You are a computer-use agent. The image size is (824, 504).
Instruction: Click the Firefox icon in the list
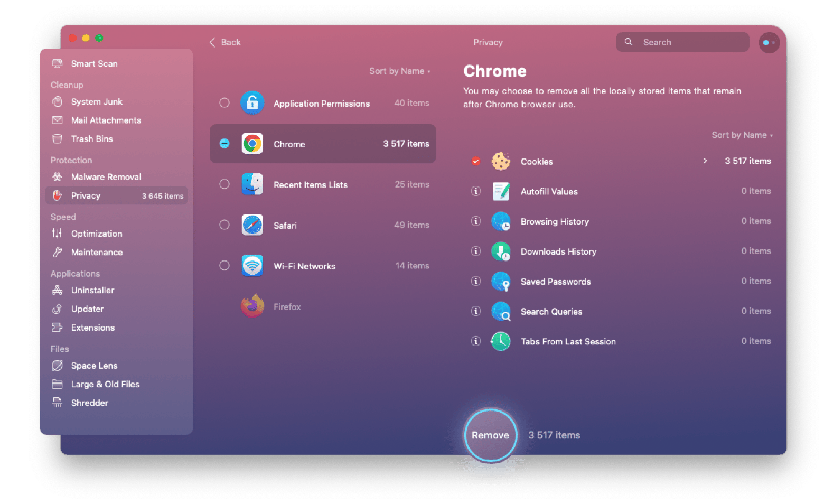pos(252,306)
